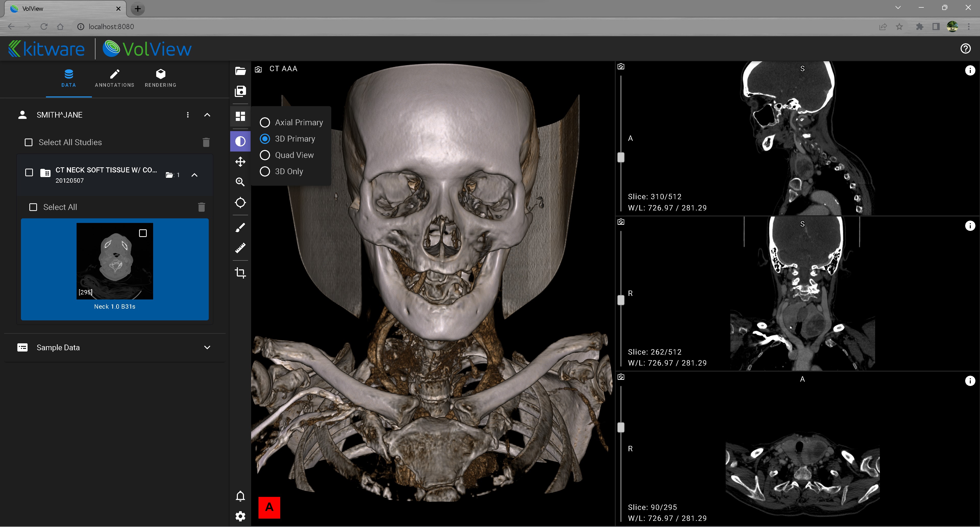Activate the Crosshairs tool
The height and width of the screenshot is (527, 980).
coord(240,203)
